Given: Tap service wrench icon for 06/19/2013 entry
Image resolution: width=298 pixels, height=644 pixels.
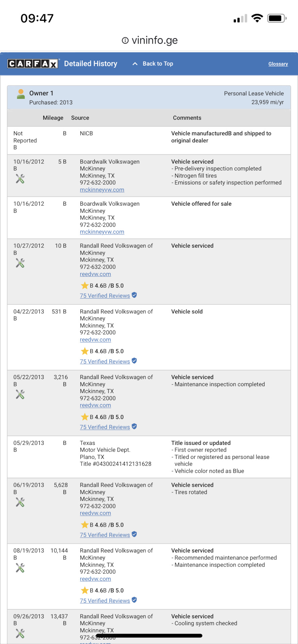Looking at the screenshot, I should [x=20, y=502].
